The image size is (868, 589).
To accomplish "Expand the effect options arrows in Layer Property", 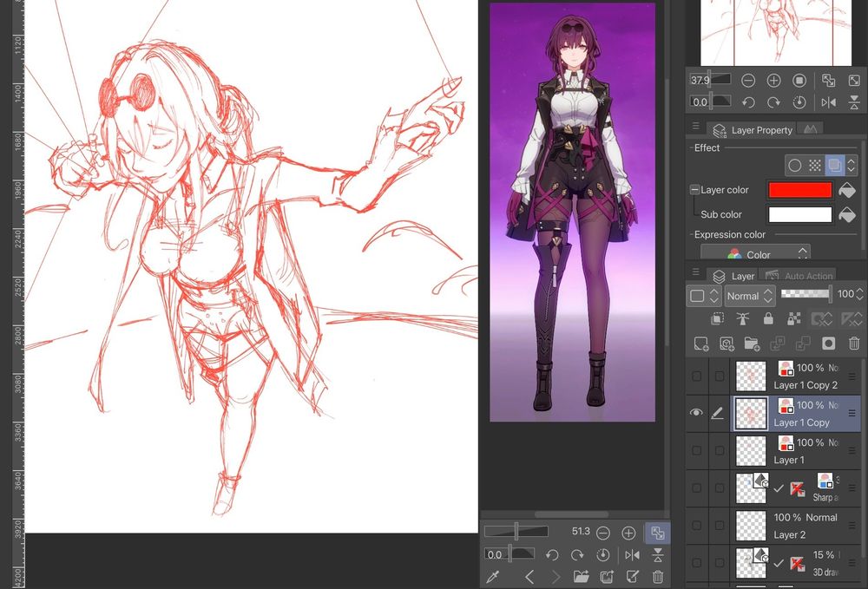I will pyautogui.click(x=852, y=165).
